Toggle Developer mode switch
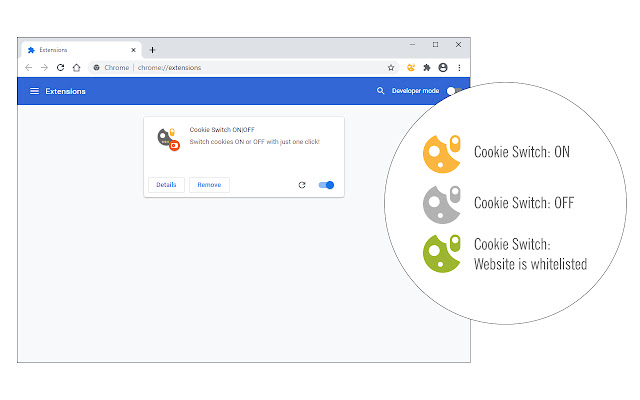 coord(454,91)
